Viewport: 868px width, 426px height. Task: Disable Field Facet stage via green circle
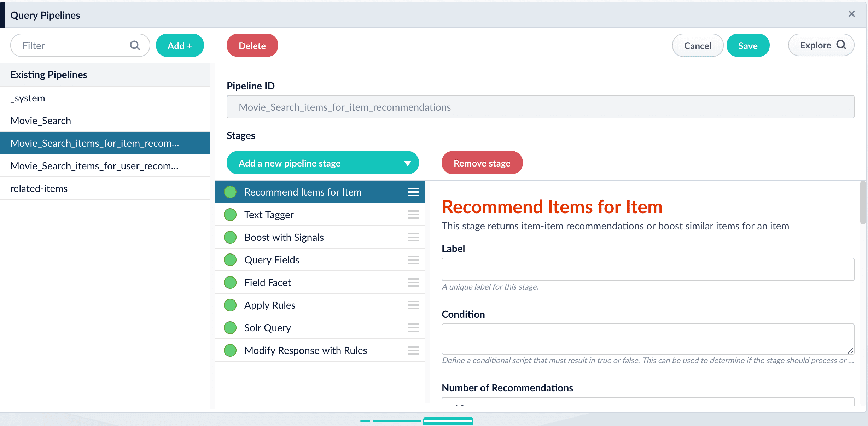coord(230,282)
